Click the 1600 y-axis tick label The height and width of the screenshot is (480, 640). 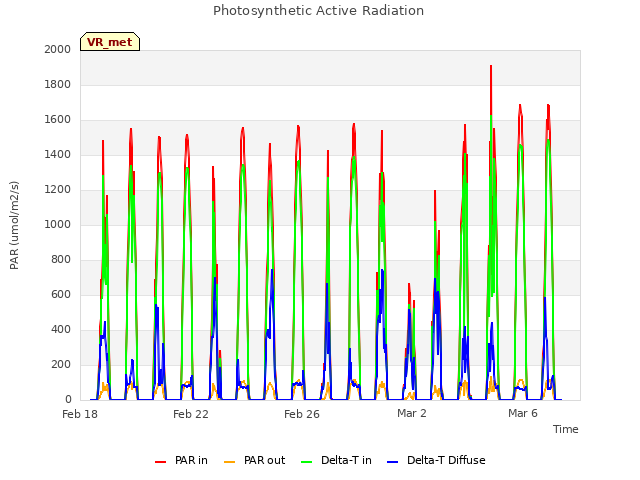click(x=58, y=120)
